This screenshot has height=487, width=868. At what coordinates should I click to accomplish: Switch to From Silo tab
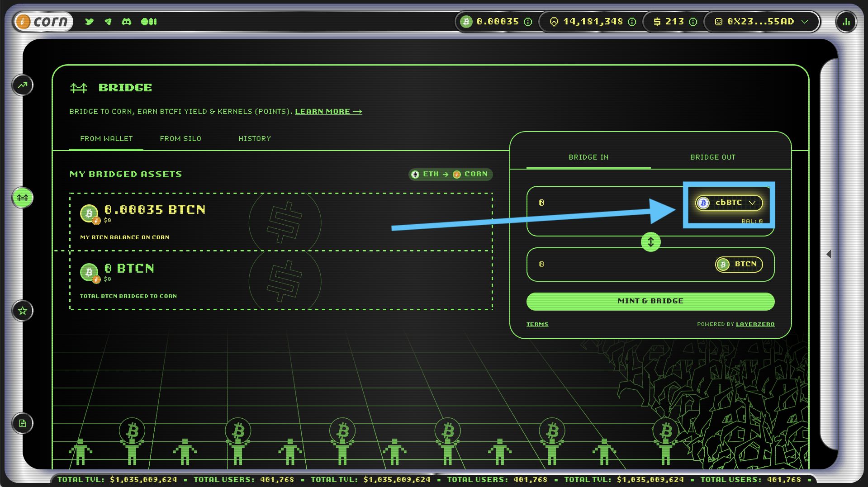180,139
